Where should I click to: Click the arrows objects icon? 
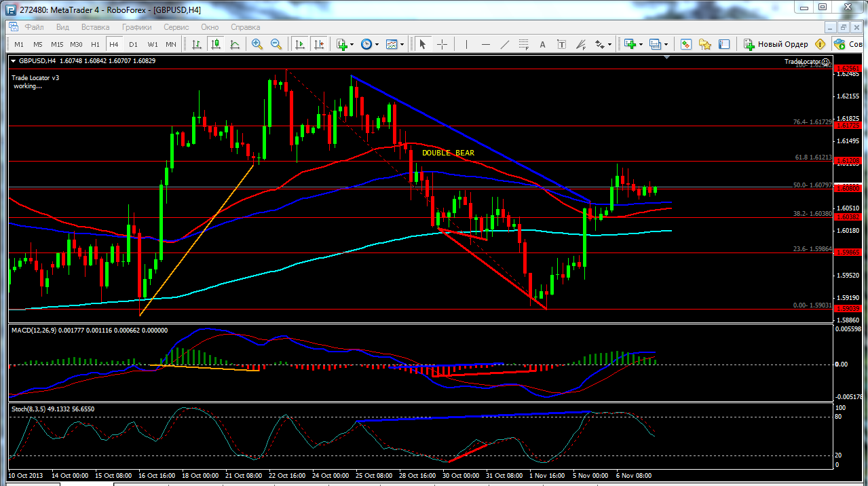pos(599,44)
